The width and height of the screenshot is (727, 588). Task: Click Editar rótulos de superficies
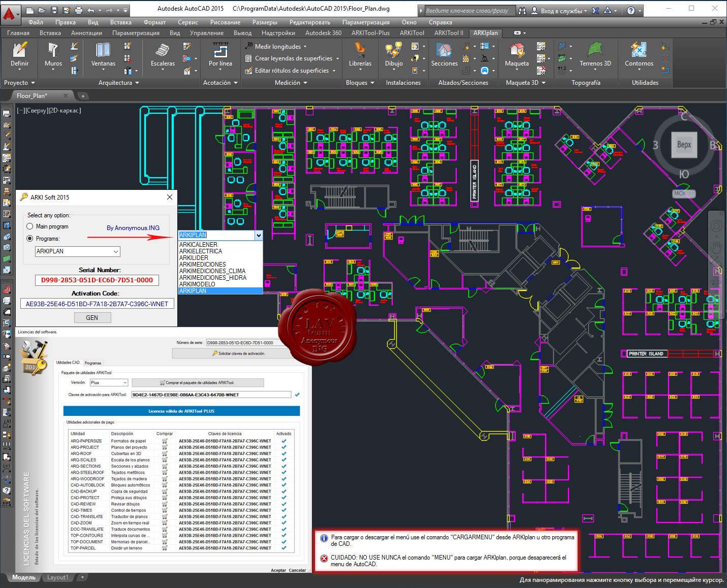click(x=290, y=71)
